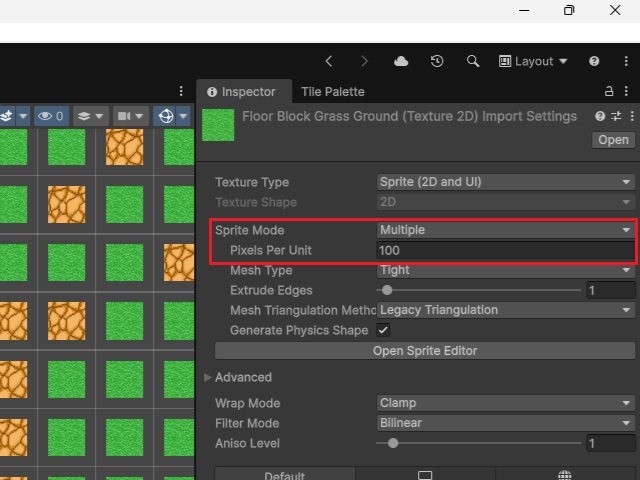Click the Aniso Level slider handle

coord(393,443)
